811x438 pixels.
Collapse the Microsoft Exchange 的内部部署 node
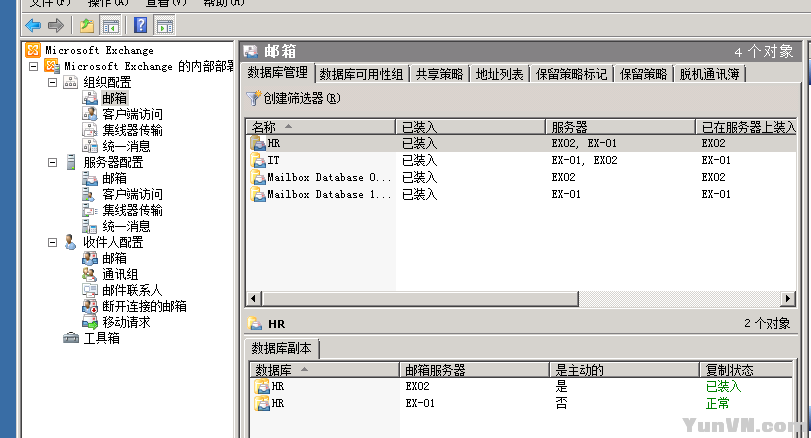[x=34, y=66]
